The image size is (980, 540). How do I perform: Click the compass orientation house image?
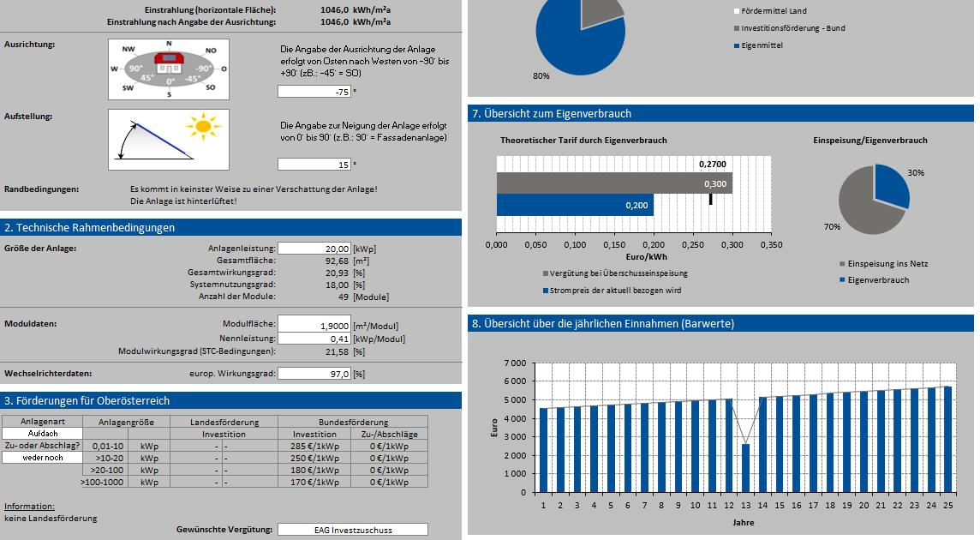(x=169, y=69)
